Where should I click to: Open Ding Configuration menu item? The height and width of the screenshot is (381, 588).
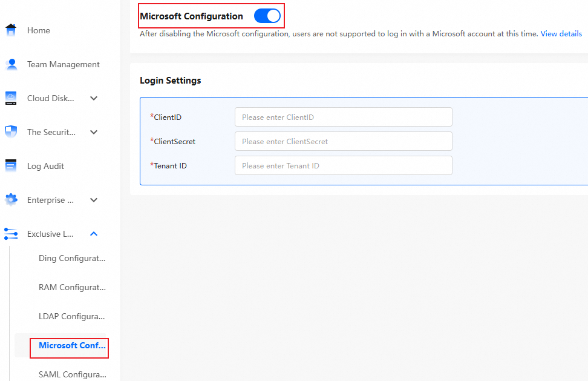coord(72,258)
